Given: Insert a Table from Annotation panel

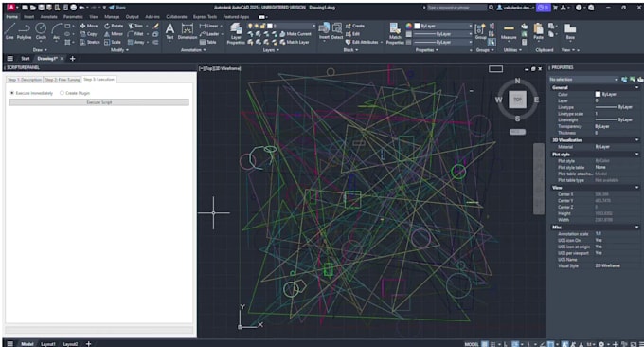Looking at the screenshot, I should [207, 42].
